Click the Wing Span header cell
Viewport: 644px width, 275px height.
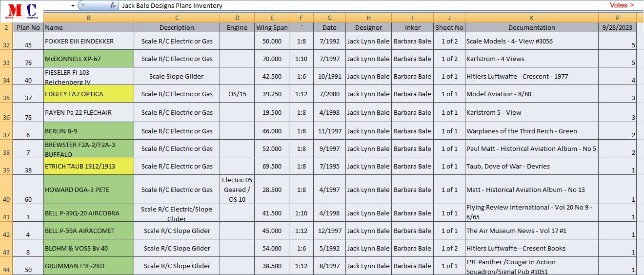272,27
